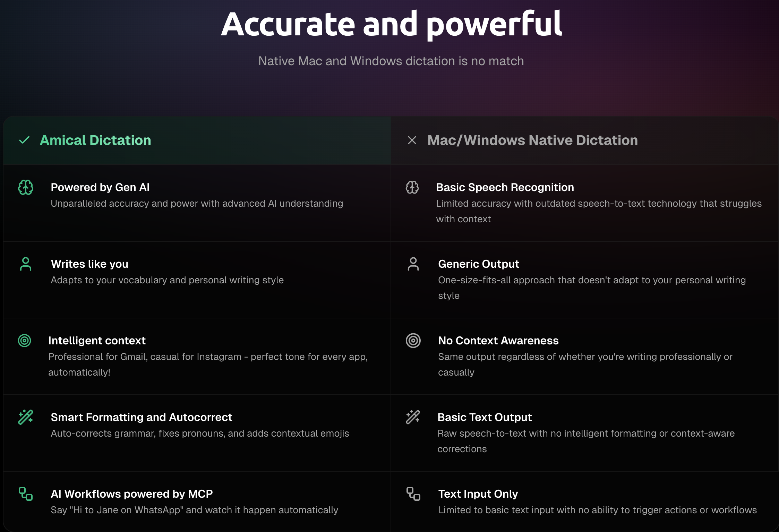This screenshot has width=779, height=532.
Task: Click the X icon beside Mac/Windows Native Dictation
Action: click(412, 140)
